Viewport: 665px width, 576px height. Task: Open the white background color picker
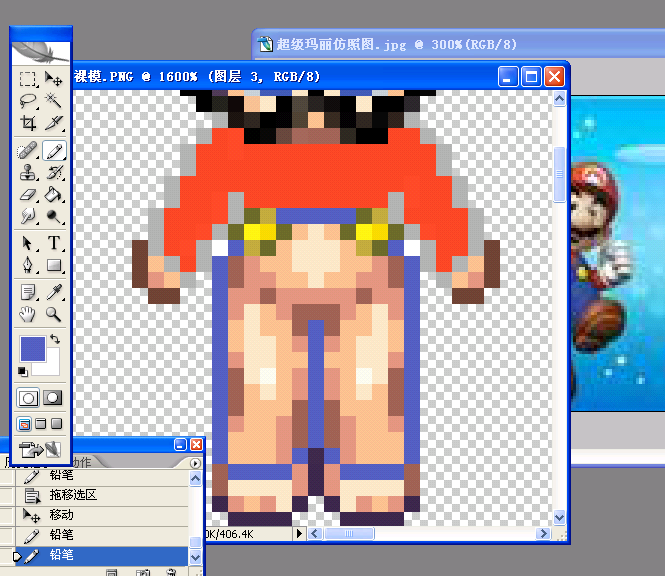52,369
